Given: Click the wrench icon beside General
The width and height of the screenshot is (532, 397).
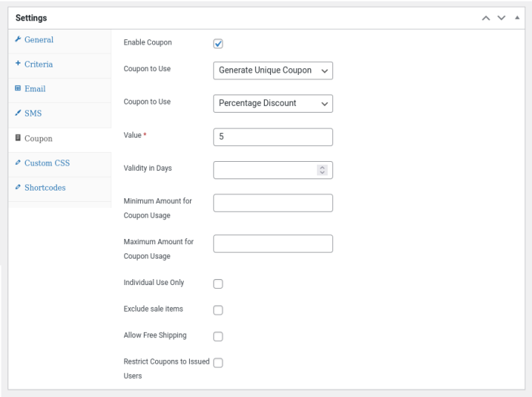Looking at the screenshot, I should coord(18,39).
